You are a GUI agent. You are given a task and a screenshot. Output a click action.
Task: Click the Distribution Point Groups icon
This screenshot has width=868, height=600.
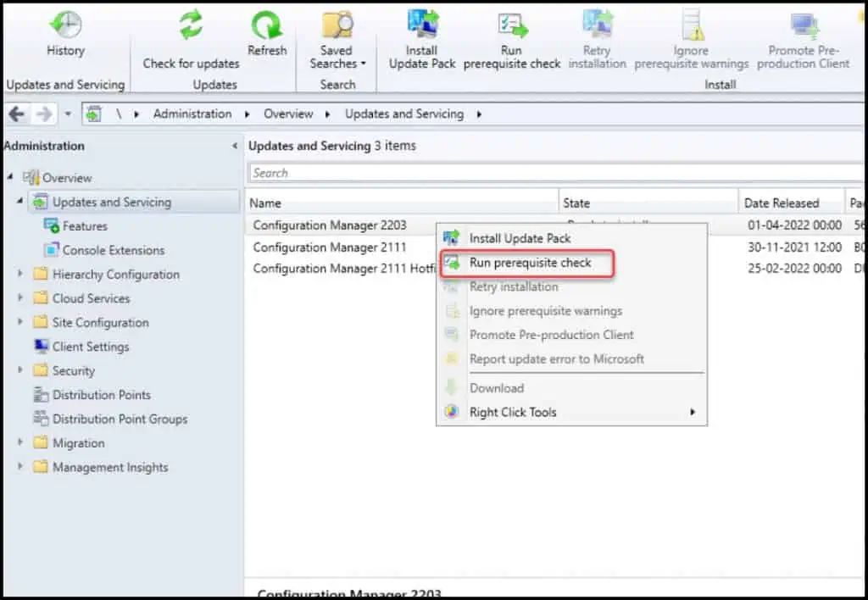[41, 419]
